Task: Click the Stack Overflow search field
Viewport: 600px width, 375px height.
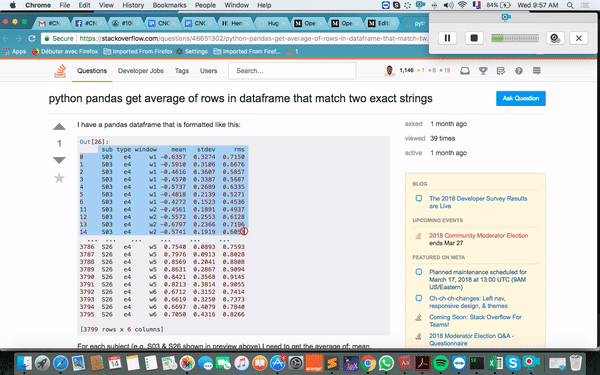Action: [x=292, y=71]
